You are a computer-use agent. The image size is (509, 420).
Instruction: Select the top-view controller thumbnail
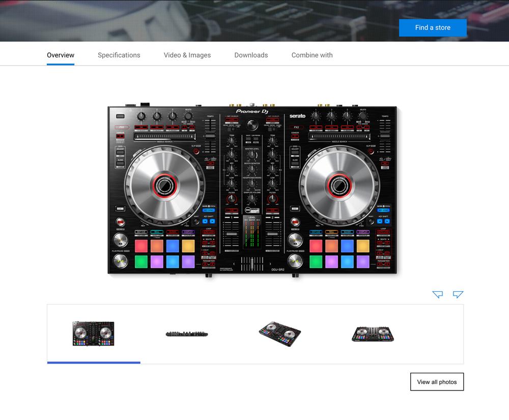pos(94,334)
